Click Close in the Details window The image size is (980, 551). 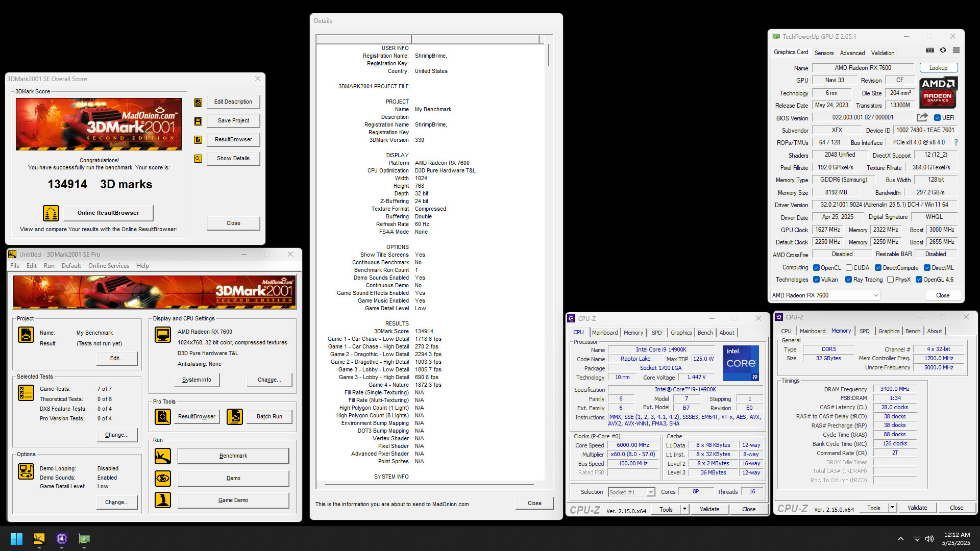click(534, 503)
